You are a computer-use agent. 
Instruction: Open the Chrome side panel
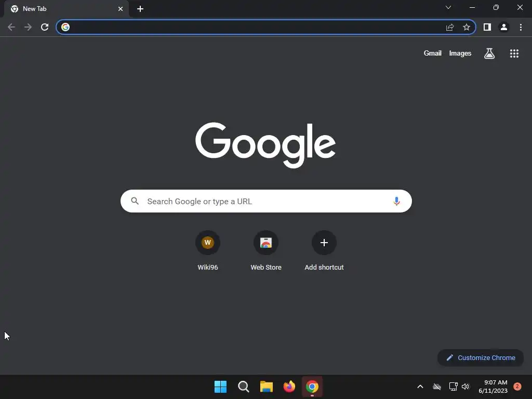(x=487, y=27)
